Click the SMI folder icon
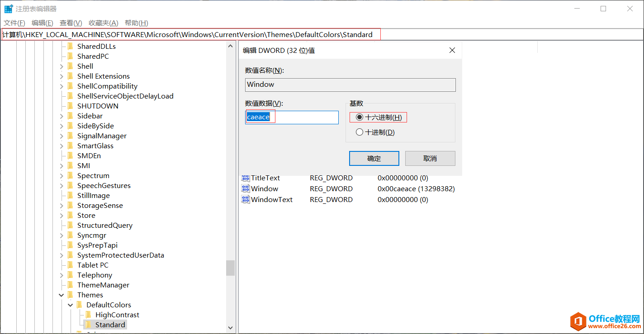 (70, 165)
